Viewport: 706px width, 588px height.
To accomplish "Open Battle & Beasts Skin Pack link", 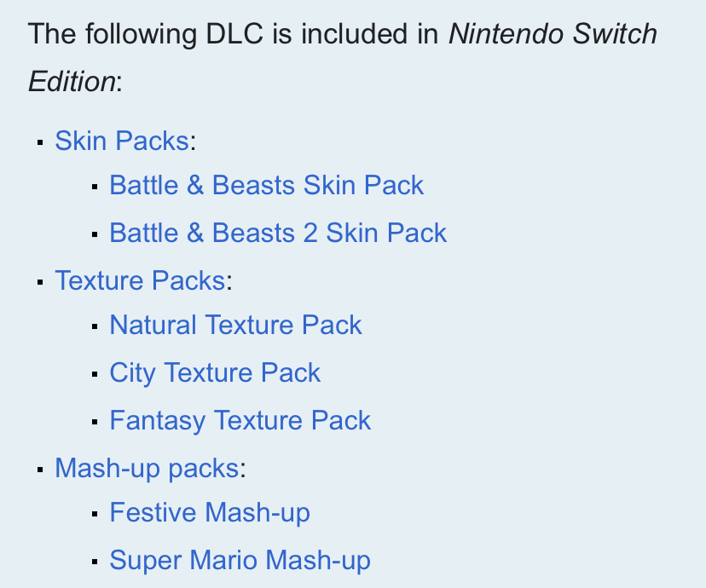I will tap(266, 186).
